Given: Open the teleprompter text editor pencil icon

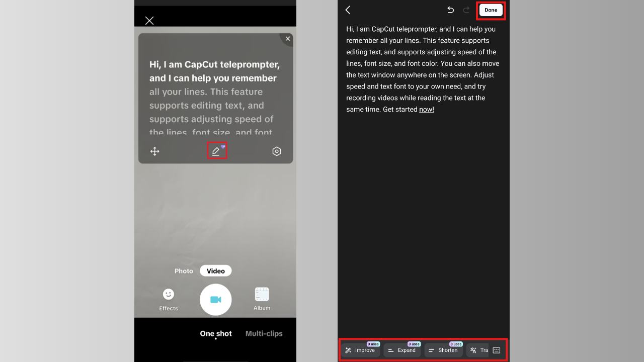Looking at the screenshot, I should click(x=216, y=151).
